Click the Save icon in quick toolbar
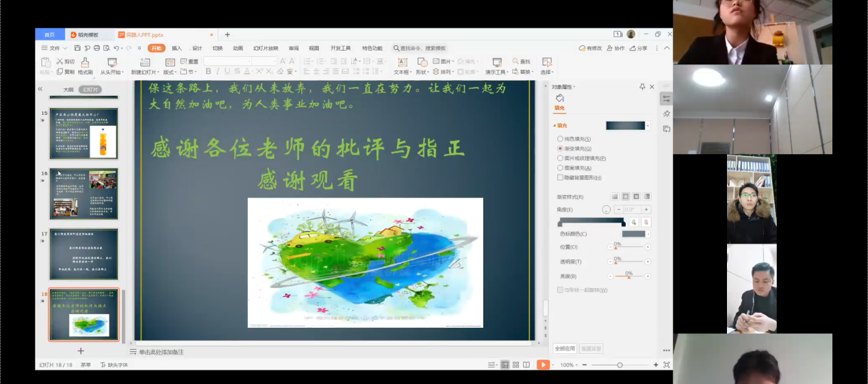Image resolution: width=868 pixels, height=384 pixels. pos(77,48)
